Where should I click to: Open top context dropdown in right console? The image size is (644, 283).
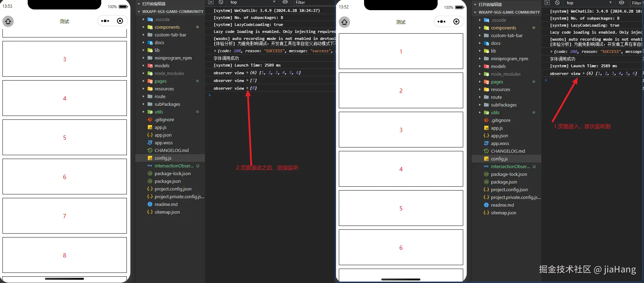[x=589, y=2]
